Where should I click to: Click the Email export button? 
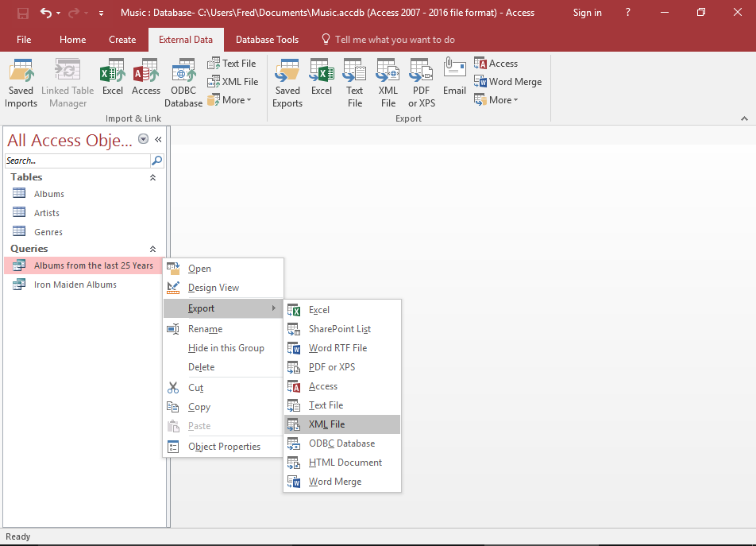point(454,77)
